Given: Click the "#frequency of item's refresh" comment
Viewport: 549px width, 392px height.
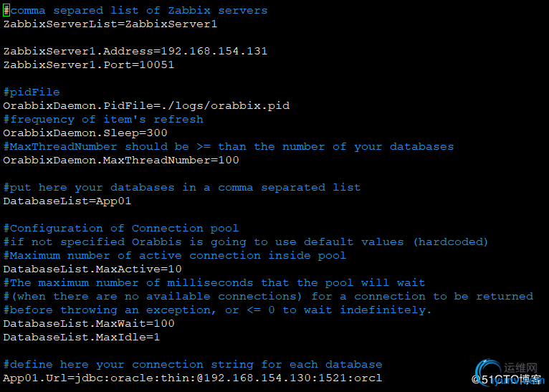Looking at the screenshot, I should tap(103, 120).
